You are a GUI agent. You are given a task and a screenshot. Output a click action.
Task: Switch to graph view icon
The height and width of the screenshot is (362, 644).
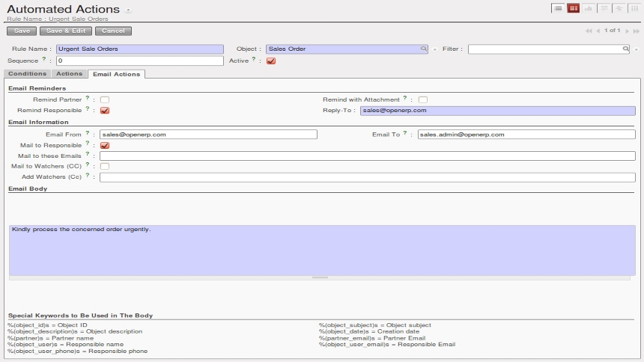pos(588,8)
